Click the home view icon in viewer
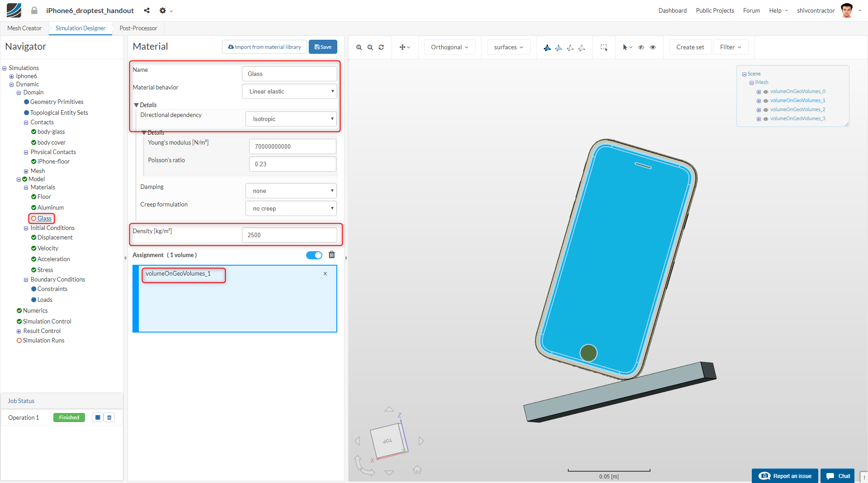 click(x=417, y=470)
